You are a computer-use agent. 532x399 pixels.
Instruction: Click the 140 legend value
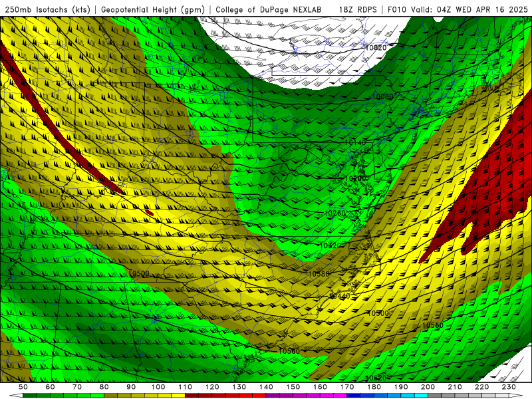[267, 387]
